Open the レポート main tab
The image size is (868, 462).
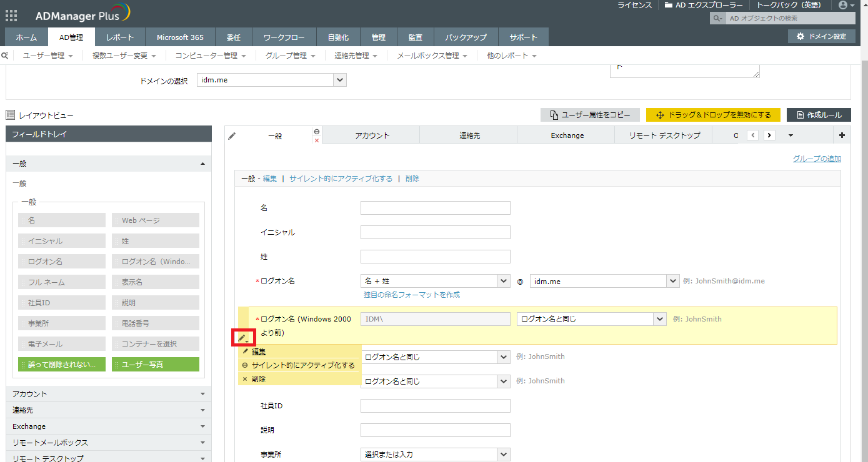[120, 37]
